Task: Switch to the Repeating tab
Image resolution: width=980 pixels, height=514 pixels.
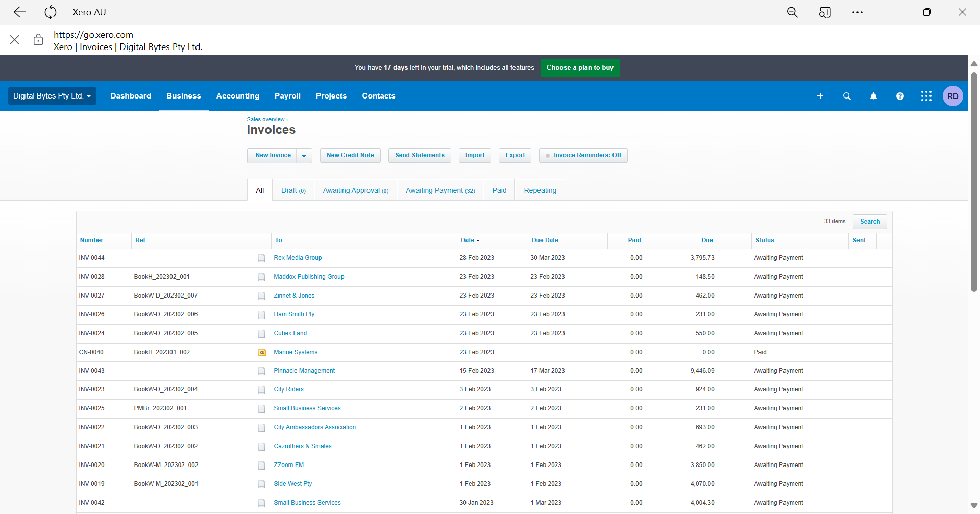Action: pyautogui.click(x=540, y=190)
